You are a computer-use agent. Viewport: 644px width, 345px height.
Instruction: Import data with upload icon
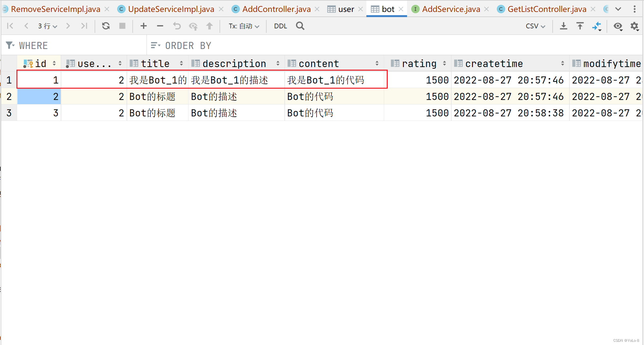(580, 26)
